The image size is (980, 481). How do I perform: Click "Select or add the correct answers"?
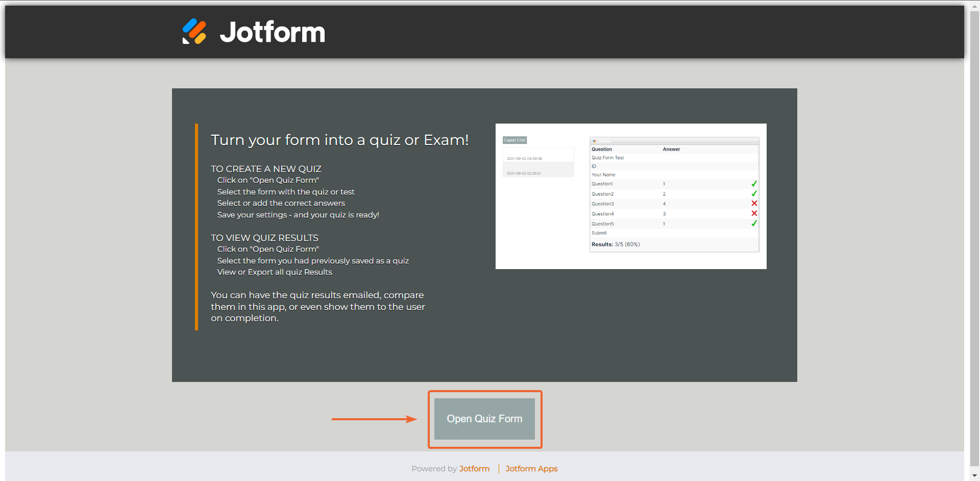pyautogui.click(x=281, y=203)
